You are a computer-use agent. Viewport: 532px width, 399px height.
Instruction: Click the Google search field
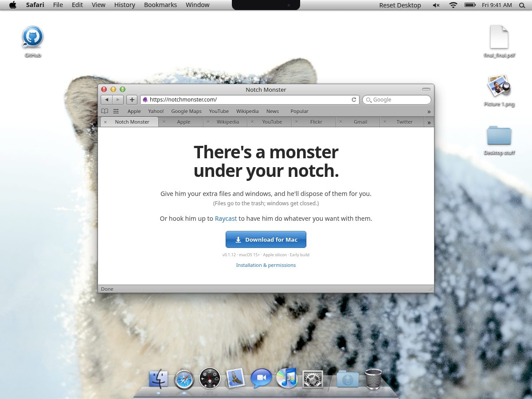pos(397,100)
